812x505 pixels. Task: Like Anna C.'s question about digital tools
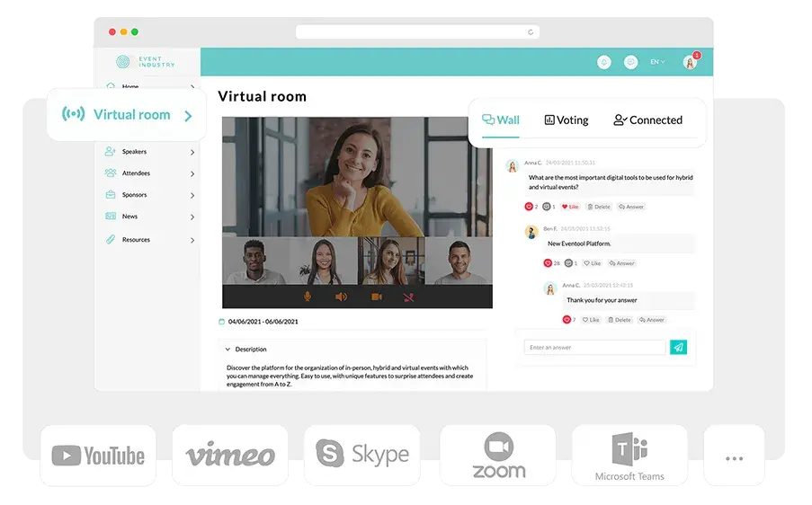click(x=570, y=207)
